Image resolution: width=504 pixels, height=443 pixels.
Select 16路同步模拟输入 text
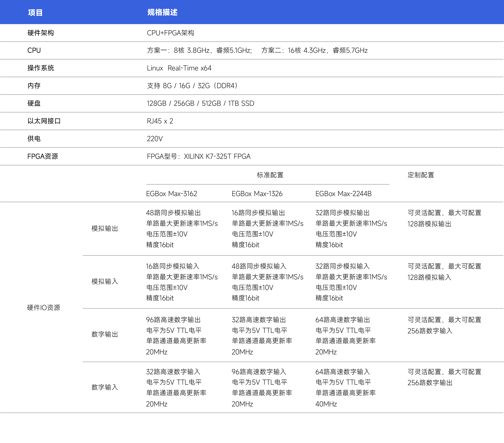173,266
